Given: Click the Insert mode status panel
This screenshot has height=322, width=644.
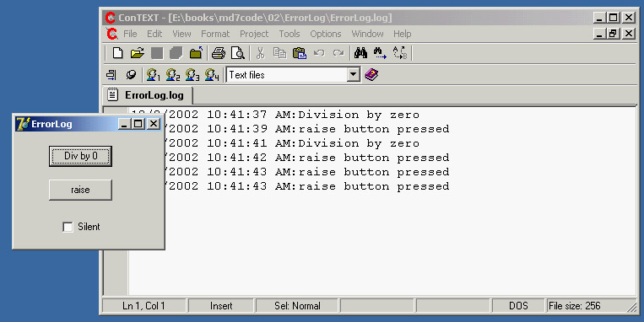Looking at the screenshot, I should tap(221, 306).
